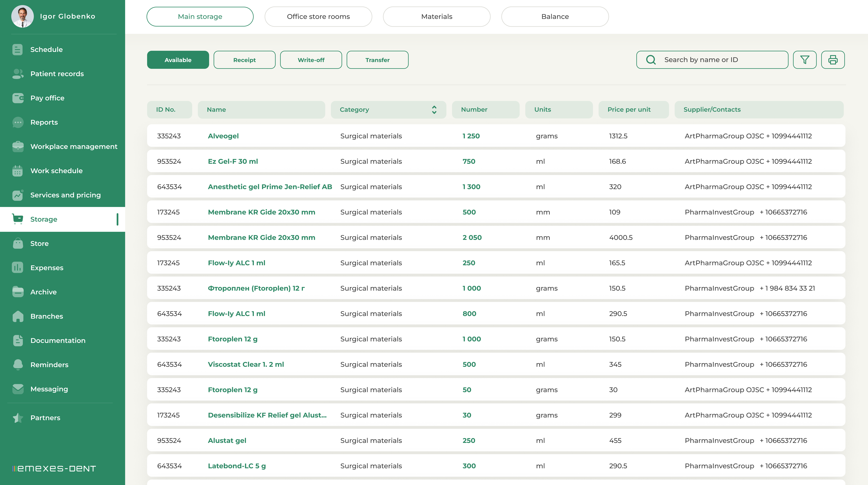Viewport: 868px width, 485px height.
Task: Switch to the Balance tab
Action: point(555,17)
